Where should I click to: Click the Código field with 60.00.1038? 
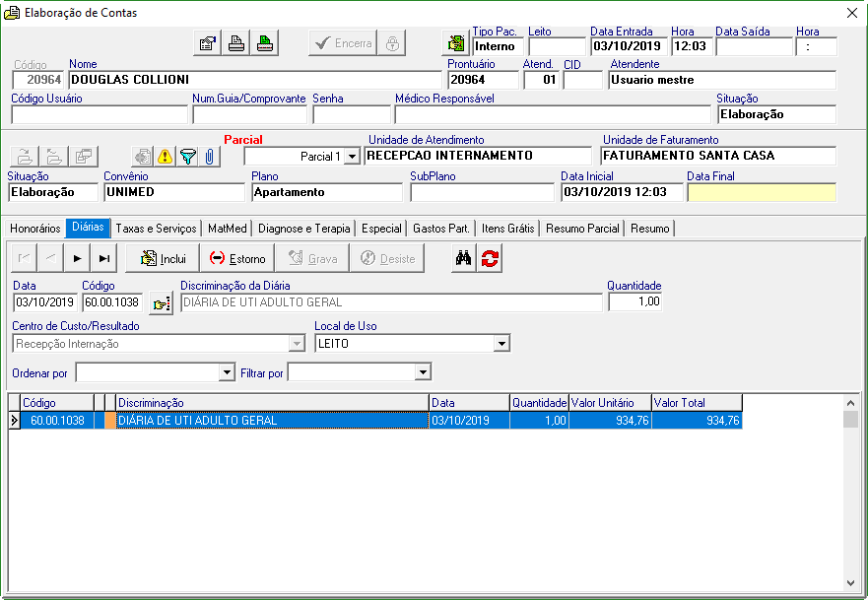pos(112,302)
